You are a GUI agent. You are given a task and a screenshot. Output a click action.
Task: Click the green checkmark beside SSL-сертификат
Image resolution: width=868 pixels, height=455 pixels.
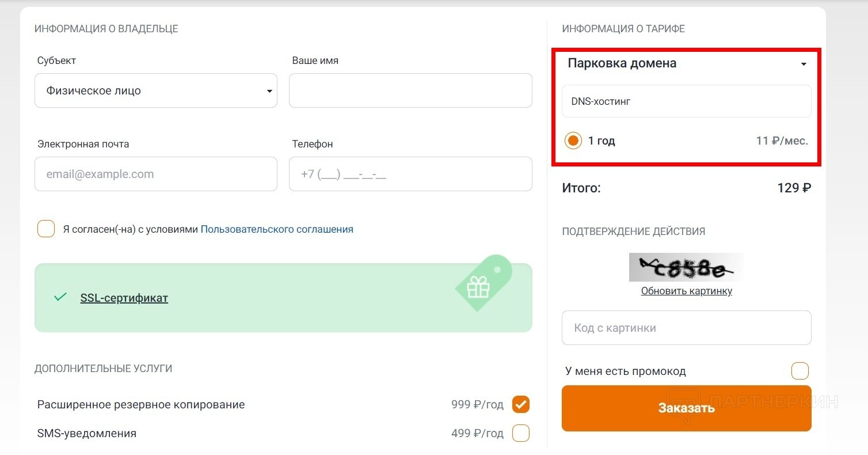pos(60,298)
